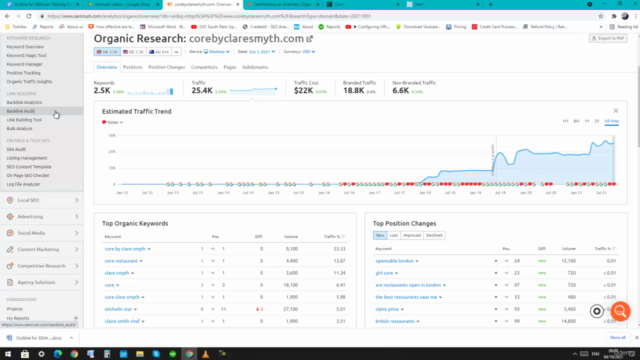
Task: Select the UK database toggle
Action: (107, 52)
